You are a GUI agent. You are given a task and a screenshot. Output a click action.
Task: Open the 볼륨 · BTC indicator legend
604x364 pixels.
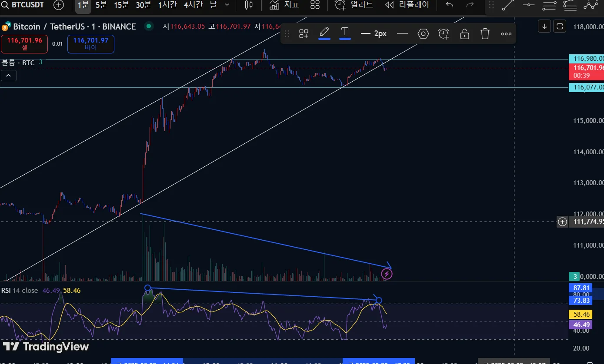point(18,63)
